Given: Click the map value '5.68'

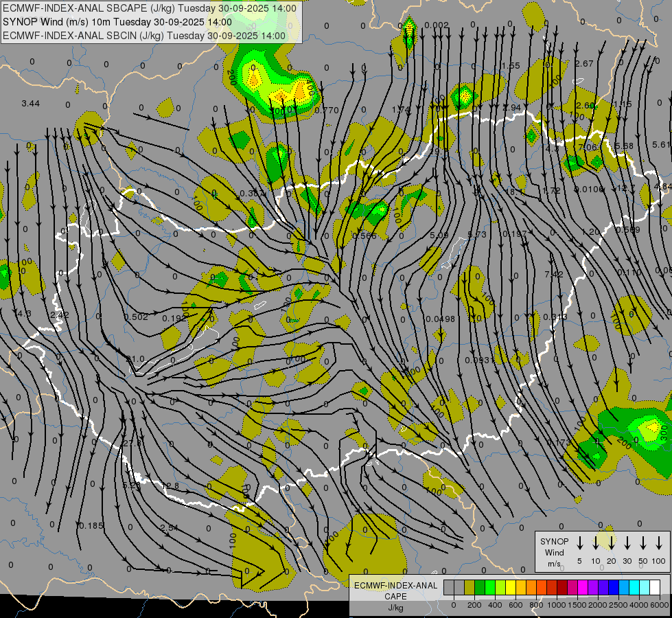Looking at the screenshot, I should pos(624,146).
